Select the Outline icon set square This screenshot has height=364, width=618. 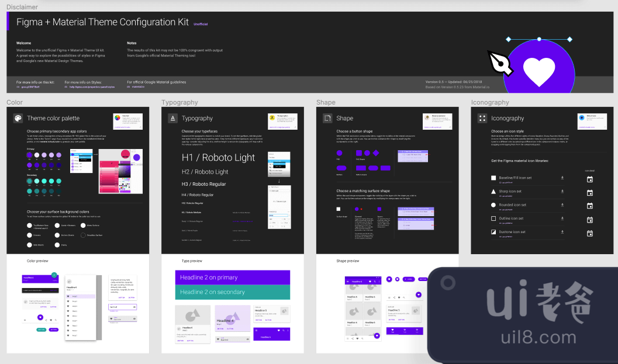pos(493,219)
